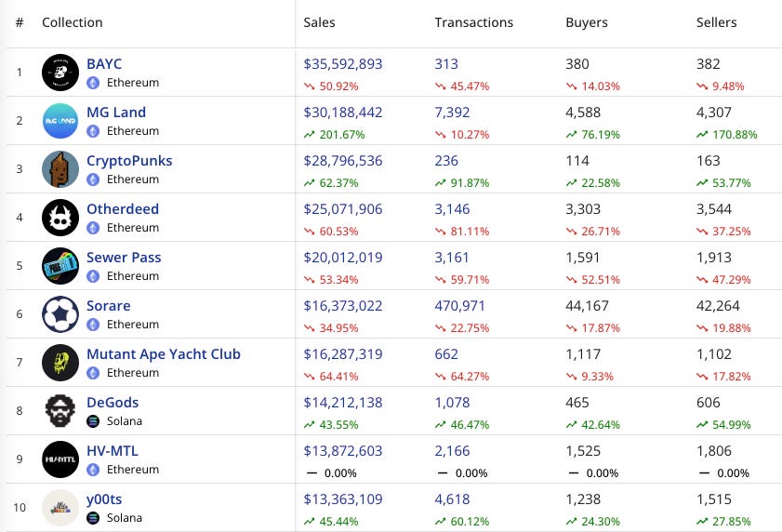Open the BAYC collection link

pos(104,64)
